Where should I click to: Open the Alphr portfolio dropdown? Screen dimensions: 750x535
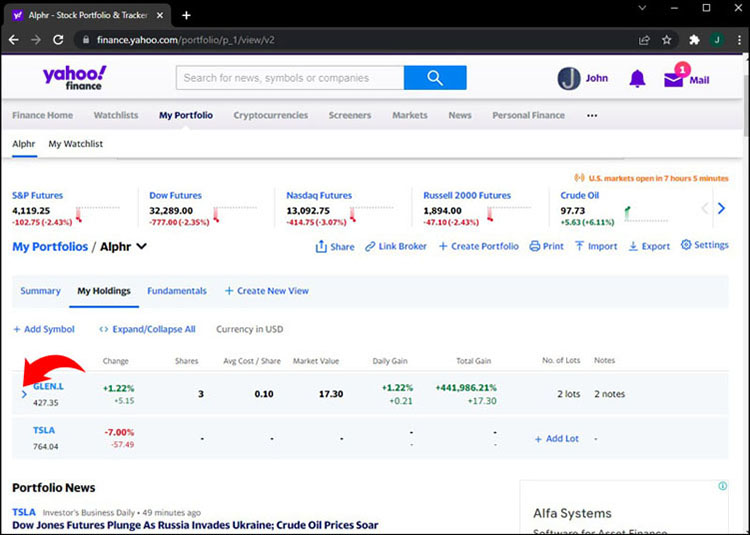pos(141,247)
